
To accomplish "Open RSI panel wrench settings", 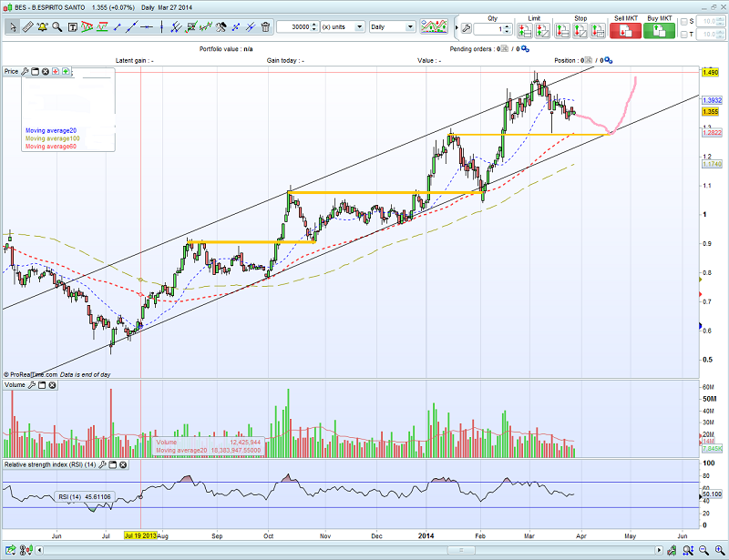I will pos(102,464).
